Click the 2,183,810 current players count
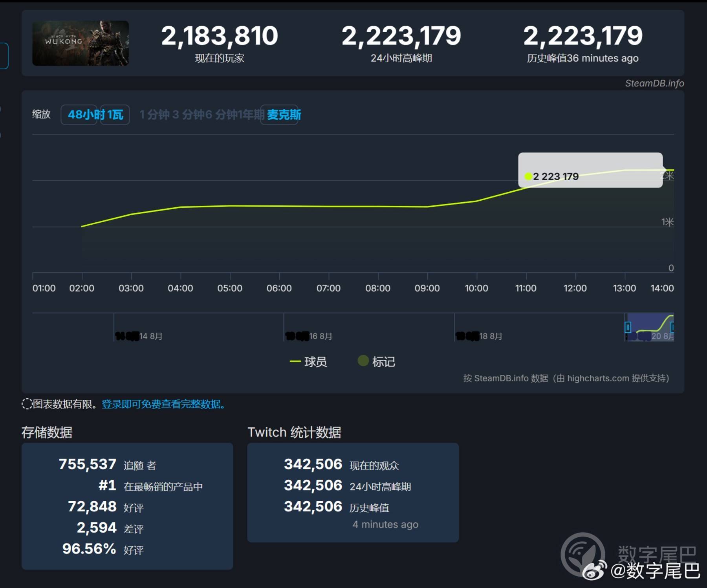Screen dimensions: 707x588 tap(220, 36)
